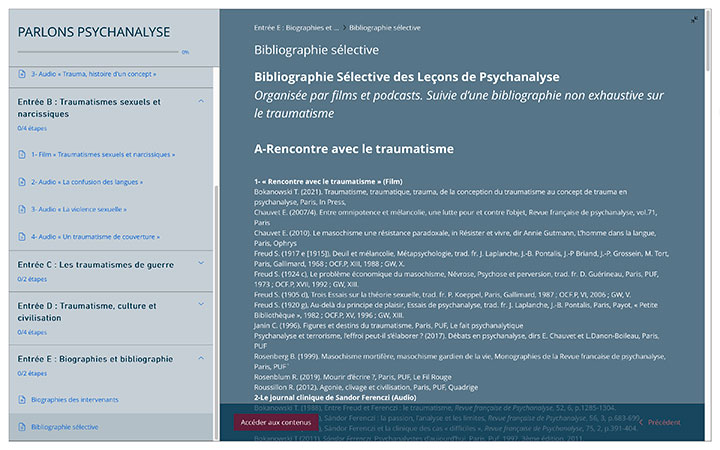Click the course progress bar at 0%
This screenshot has width=720, height=450.
pyautogui.click(x=98, y=52)
